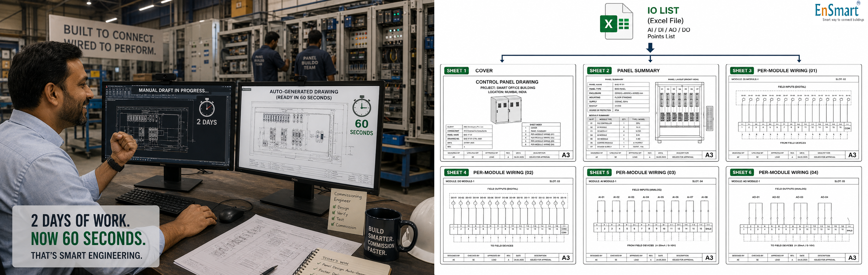This screenshot has width=868, height=275.
Task: Click the SLOT: 05 label in Sheet 6
Action: point(840,181)
